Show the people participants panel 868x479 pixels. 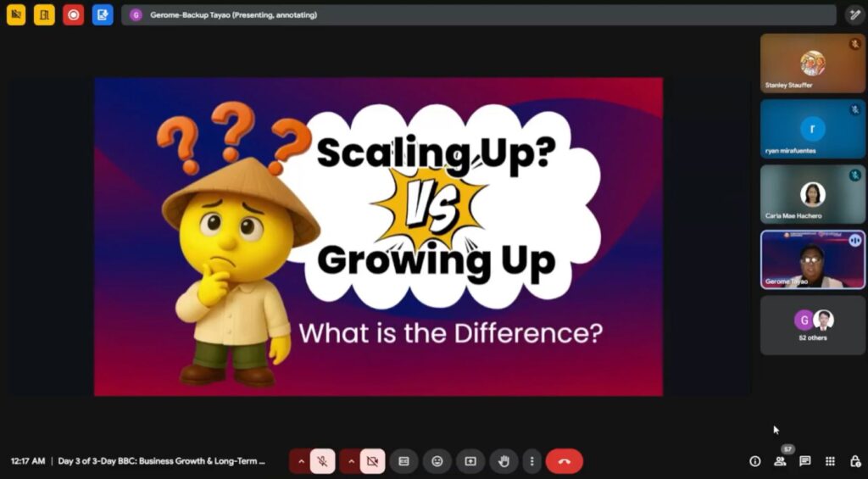point(780,461)
